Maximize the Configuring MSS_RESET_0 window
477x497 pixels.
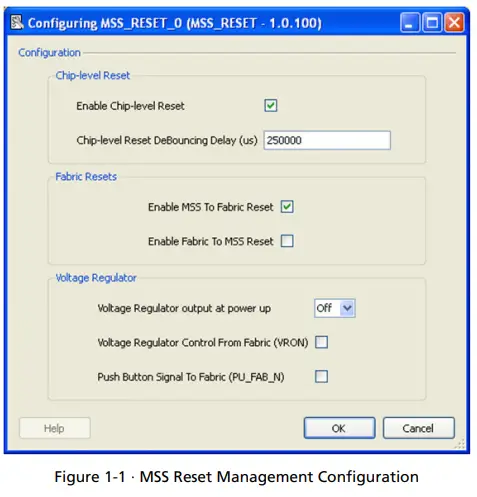point(432,23)
